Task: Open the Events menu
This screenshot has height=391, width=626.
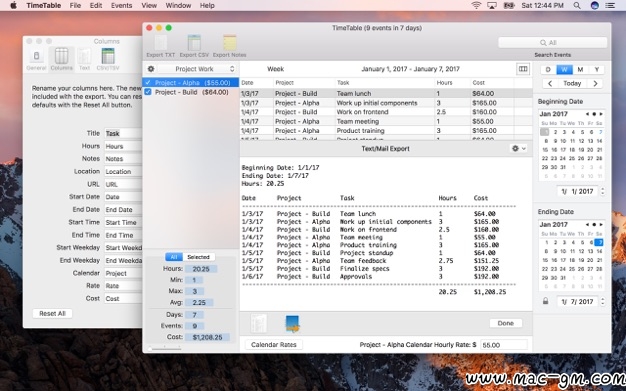Action: tap(121, 6)
